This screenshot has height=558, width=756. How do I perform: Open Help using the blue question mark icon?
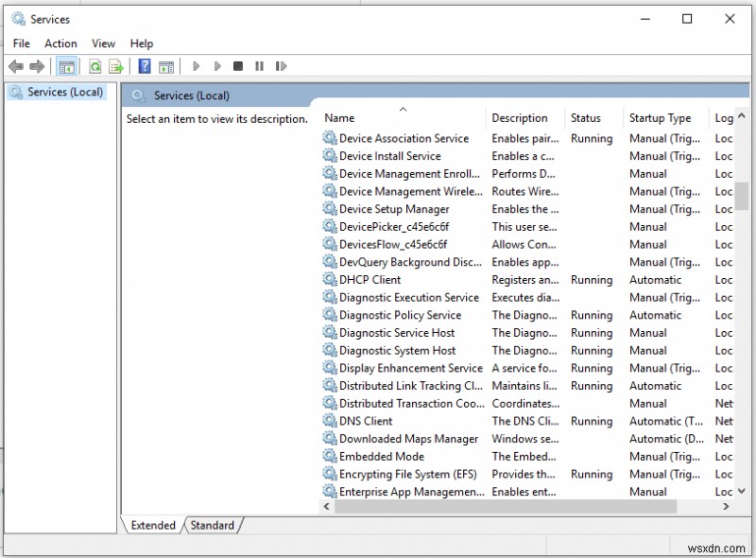coord(145,66)
